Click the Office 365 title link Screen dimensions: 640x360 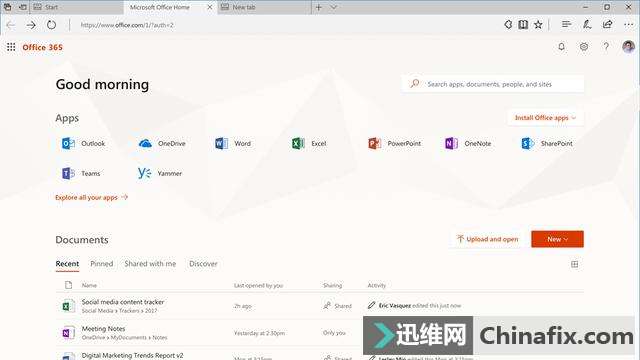click(x=42, y=47)
